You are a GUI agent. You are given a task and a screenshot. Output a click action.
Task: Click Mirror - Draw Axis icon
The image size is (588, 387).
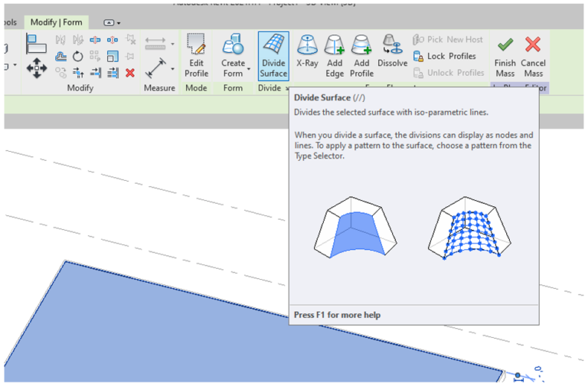click(x=78, y=39)
